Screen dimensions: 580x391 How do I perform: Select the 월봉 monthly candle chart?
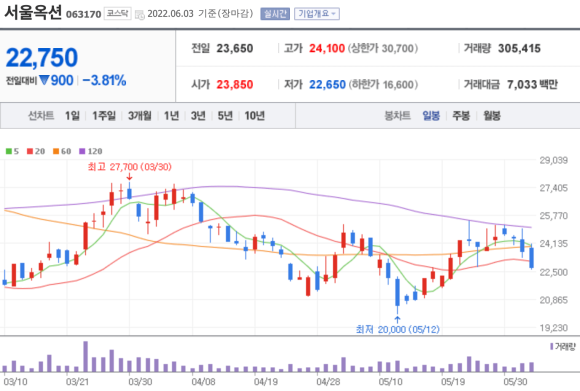[492, 116]
